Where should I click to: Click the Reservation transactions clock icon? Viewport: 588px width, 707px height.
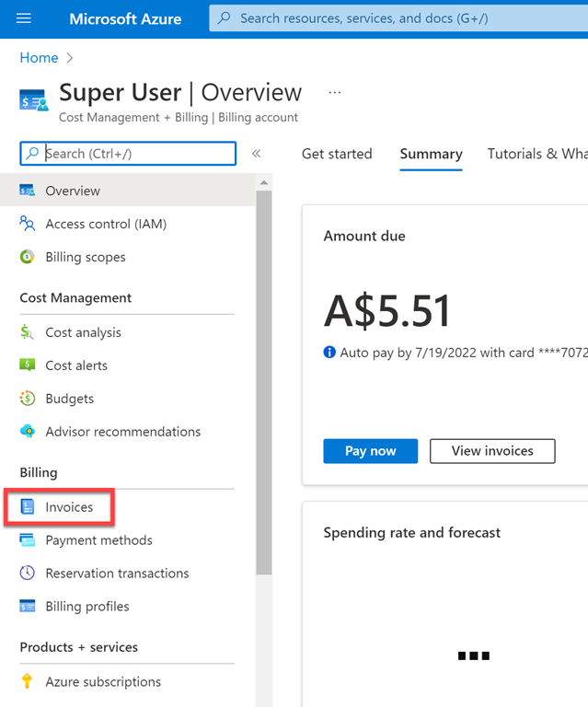click(x=28, y=574)
